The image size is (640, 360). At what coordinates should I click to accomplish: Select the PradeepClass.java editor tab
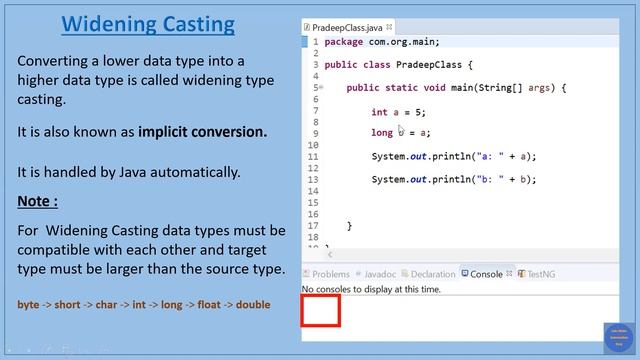(348, 27)
